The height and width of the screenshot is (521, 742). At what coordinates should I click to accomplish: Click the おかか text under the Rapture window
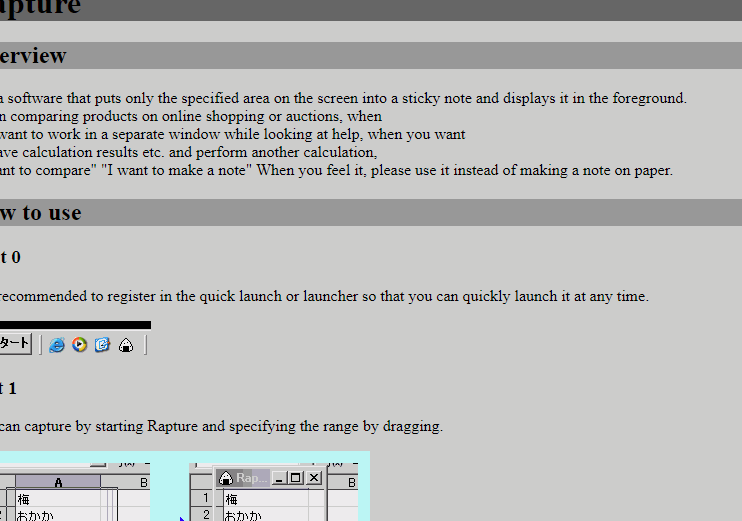(x=244, y=515)
